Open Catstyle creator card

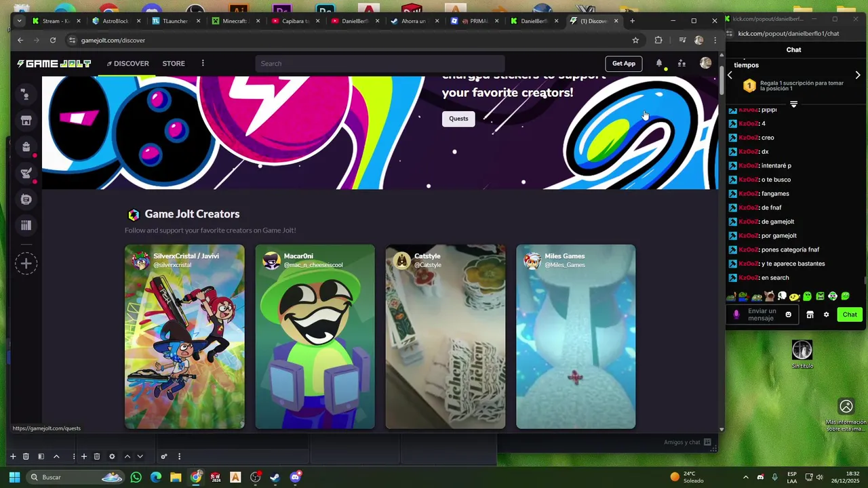point(446,337)
